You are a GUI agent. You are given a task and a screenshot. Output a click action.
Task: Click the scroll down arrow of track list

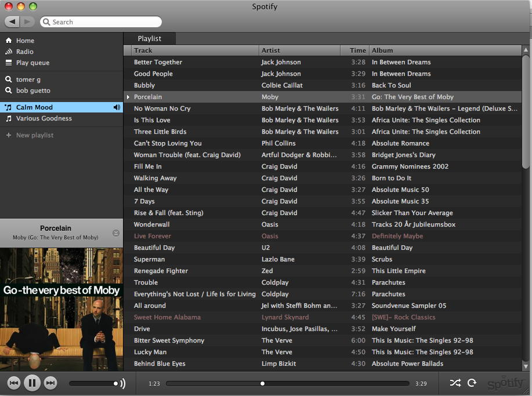point(526,366)
